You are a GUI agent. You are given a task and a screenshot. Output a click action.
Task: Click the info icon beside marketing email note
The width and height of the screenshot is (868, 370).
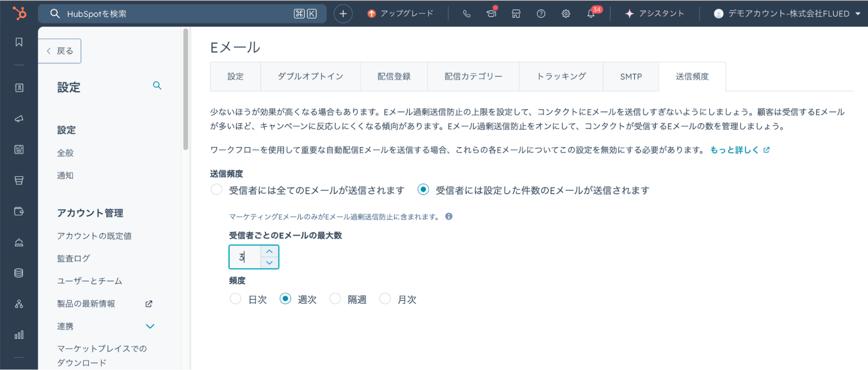449,216
